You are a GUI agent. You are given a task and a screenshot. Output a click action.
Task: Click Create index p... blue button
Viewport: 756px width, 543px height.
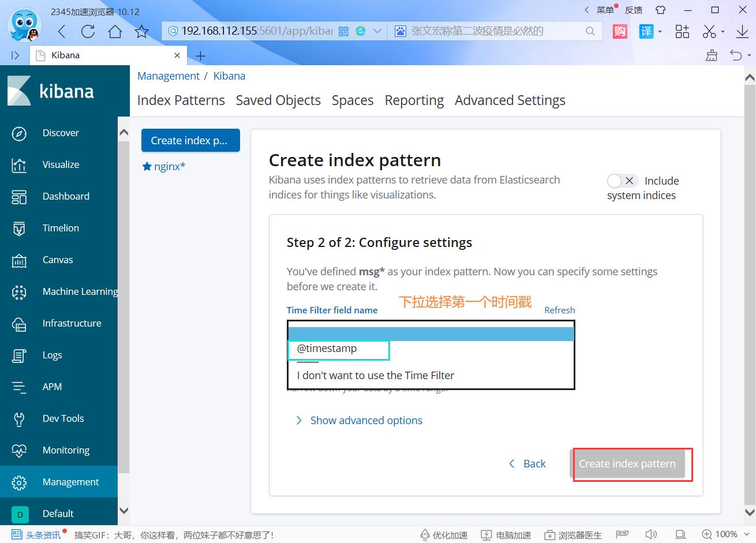pyautogui.click(x=190, y=140)
